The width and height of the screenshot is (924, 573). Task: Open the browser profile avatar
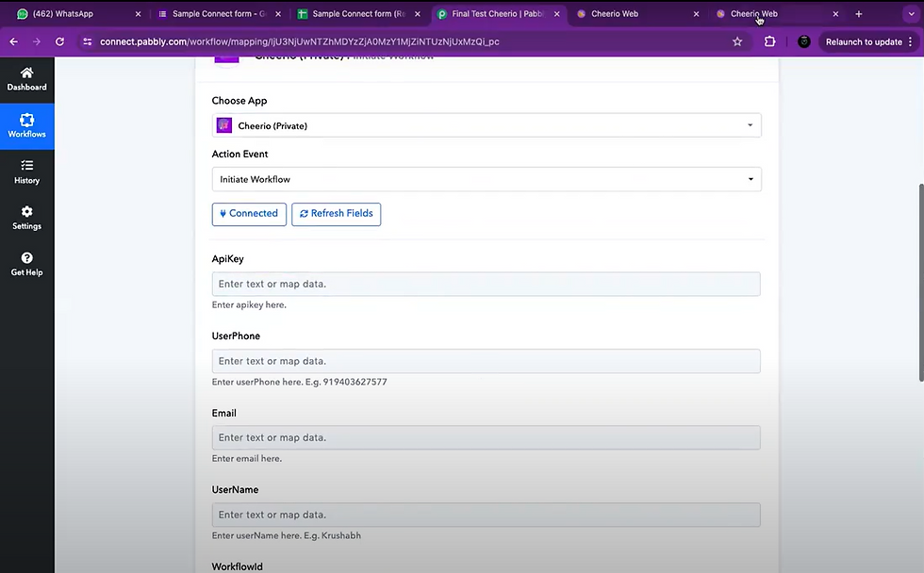(803, 41)
